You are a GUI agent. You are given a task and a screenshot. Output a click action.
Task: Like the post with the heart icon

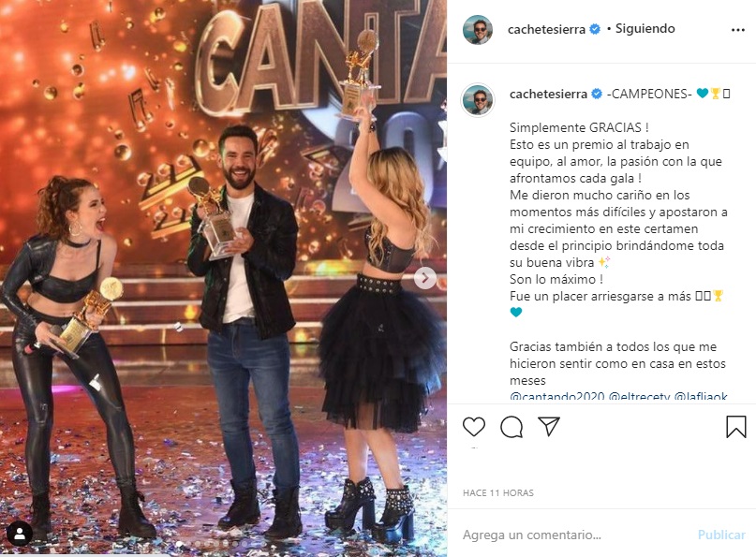[473, 427]
